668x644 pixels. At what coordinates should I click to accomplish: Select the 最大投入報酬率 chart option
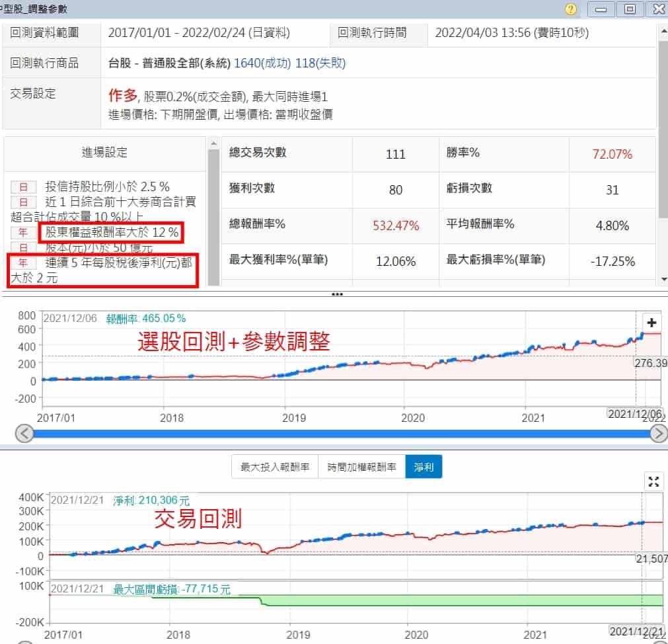[x=275, y=467]
